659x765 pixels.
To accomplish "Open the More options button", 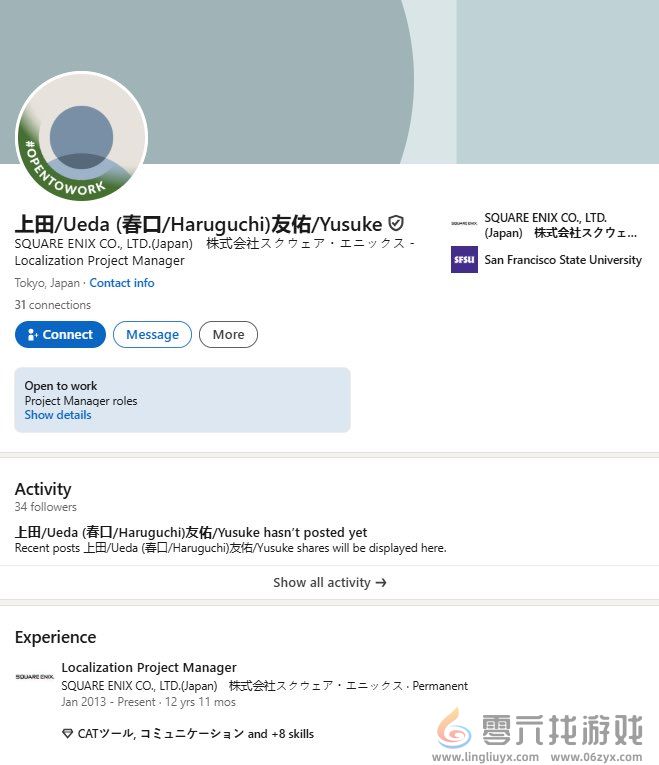I will coord(228,335).
